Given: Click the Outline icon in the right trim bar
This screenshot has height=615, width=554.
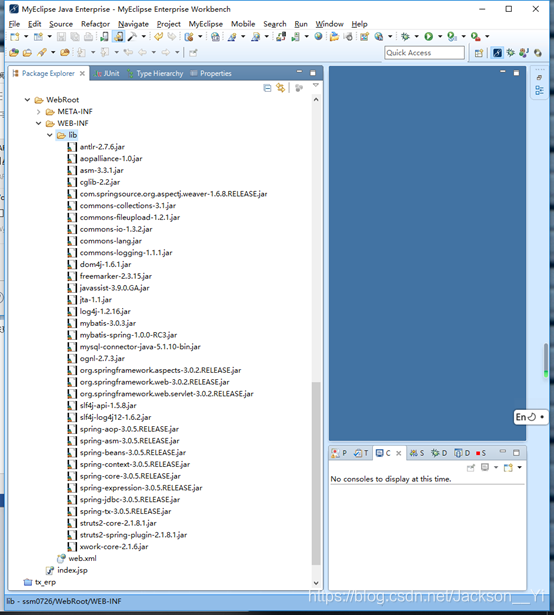Looking at the screenshot, I should click(539, 91).
